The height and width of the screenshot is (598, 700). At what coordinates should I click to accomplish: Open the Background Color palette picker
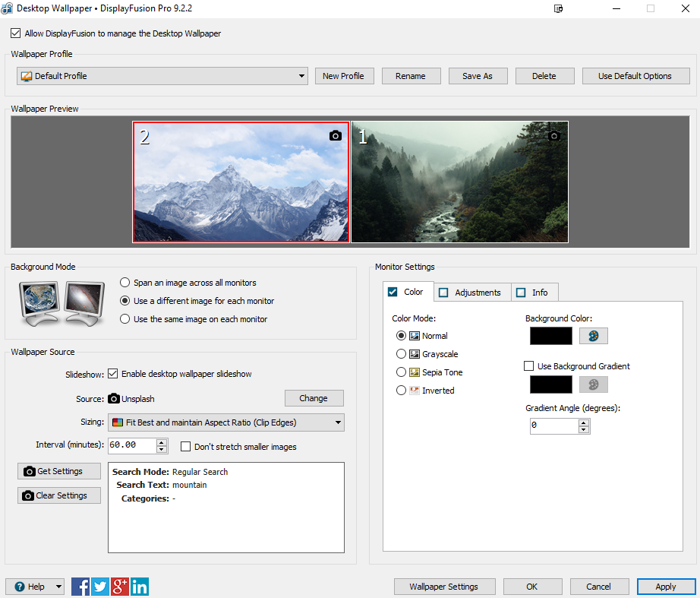coord(593,336)
